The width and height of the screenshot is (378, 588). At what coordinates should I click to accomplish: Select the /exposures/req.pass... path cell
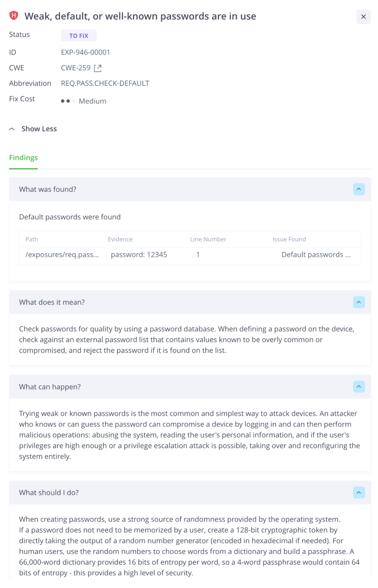(62, 255)
